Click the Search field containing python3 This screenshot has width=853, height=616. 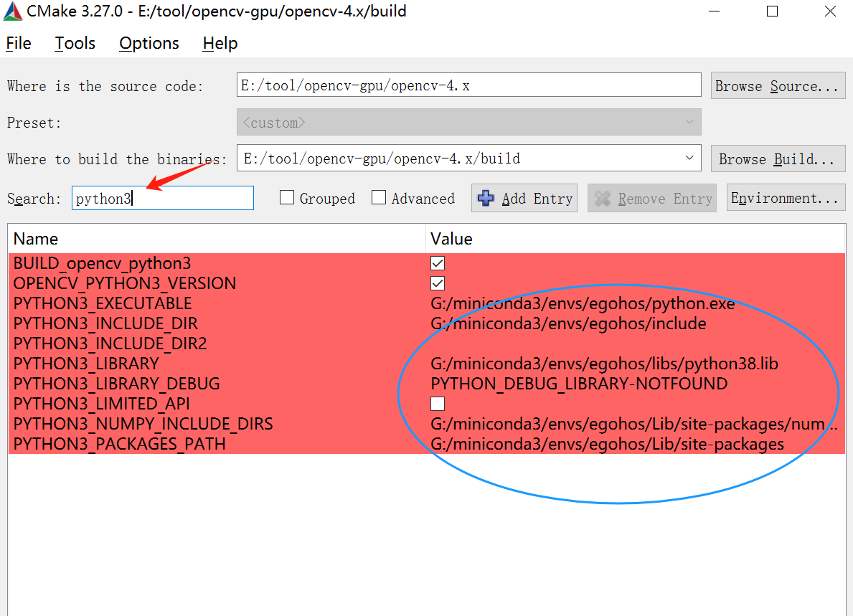tap(163, 199)
